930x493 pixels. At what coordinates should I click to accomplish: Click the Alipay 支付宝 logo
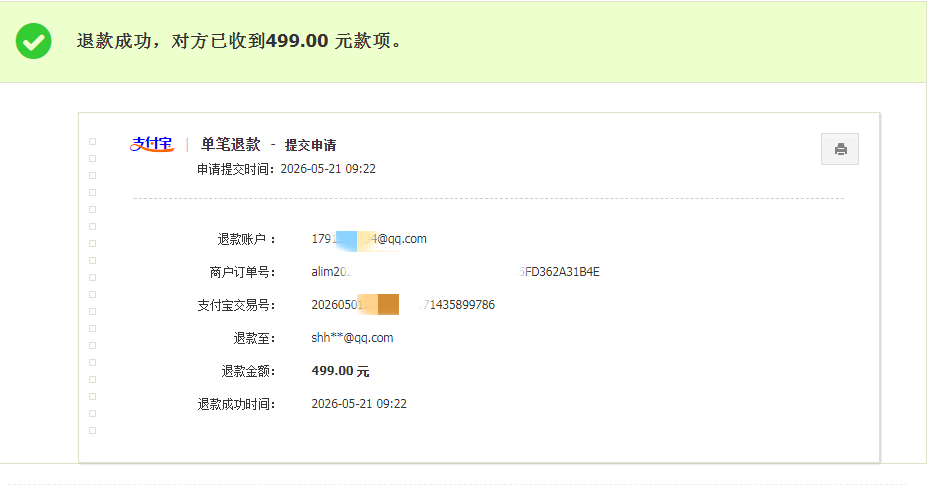point(152,144)
